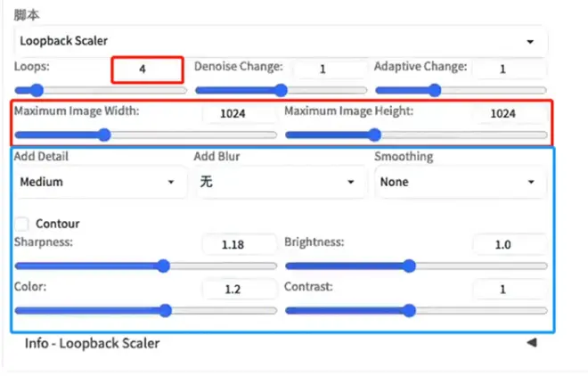Image resolution: width=588 pixels, height=376 pixels.
Task: Click the Loops slider handle
Action: (37, 90)
